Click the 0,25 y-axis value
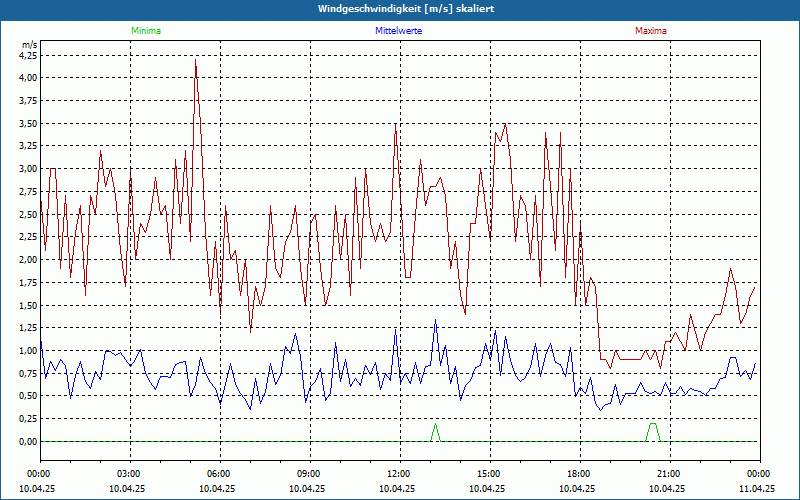 click(x=28, y=419)
